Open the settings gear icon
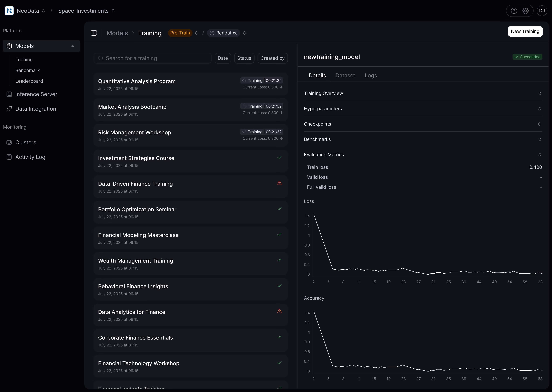 point(525,11)
